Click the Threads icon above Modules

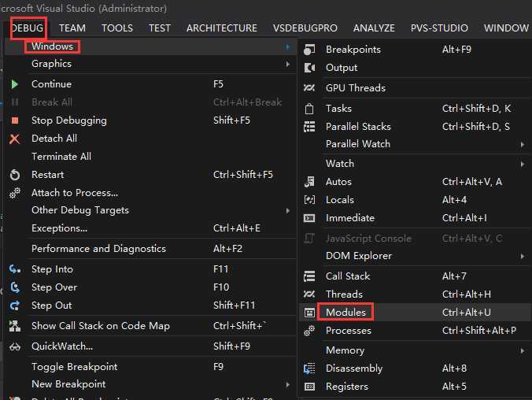tap(309, 294)
